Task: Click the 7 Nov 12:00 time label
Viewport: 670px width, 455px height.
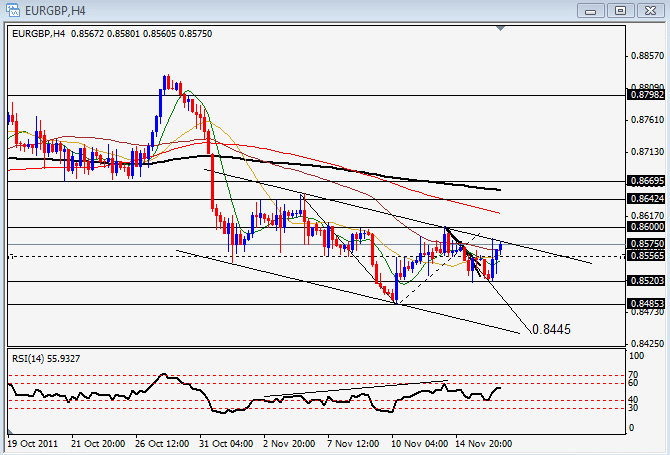Action: [x=353, y=444]
